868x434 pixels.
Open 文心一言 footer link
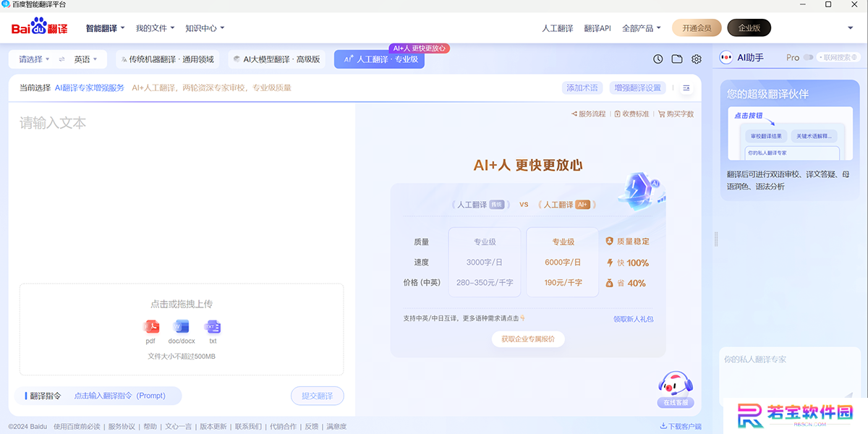point(178,426)
